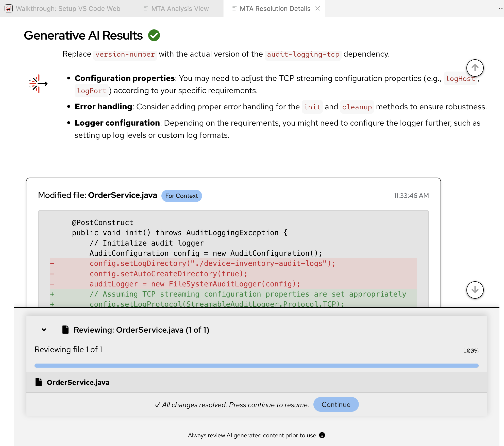The height and width of the screenshot is (446, 504).
Task: Click the info icon beside AI disclaimer
Action: coord(322,435)
